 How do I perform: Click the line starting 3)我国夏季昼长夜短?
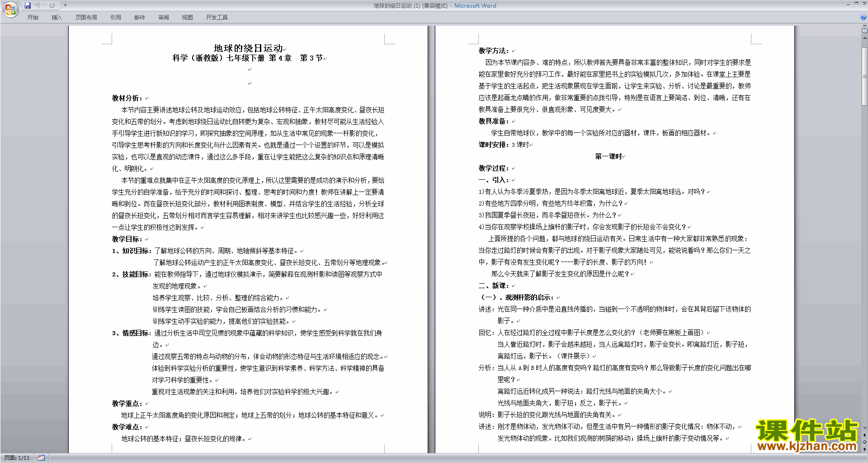point(547,215)
